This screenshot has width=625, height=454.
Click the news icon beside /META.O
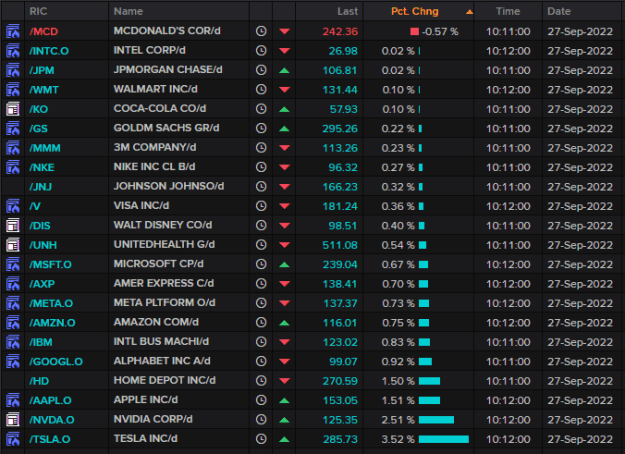[x=13, y=303]
